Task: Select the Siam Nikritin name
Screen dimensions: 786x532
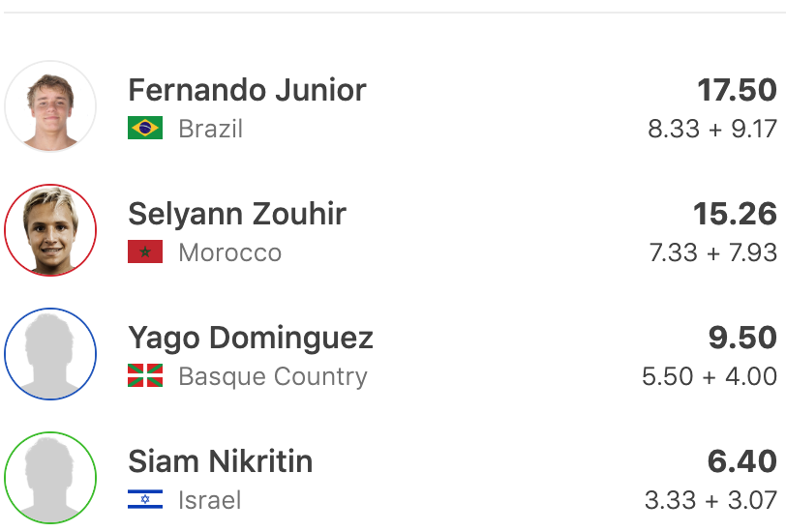Action: (221, 461)
